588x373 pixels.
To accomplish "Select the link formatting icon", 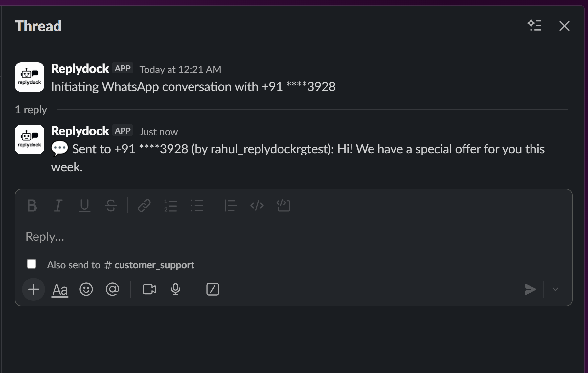I will tap(144, 206).
